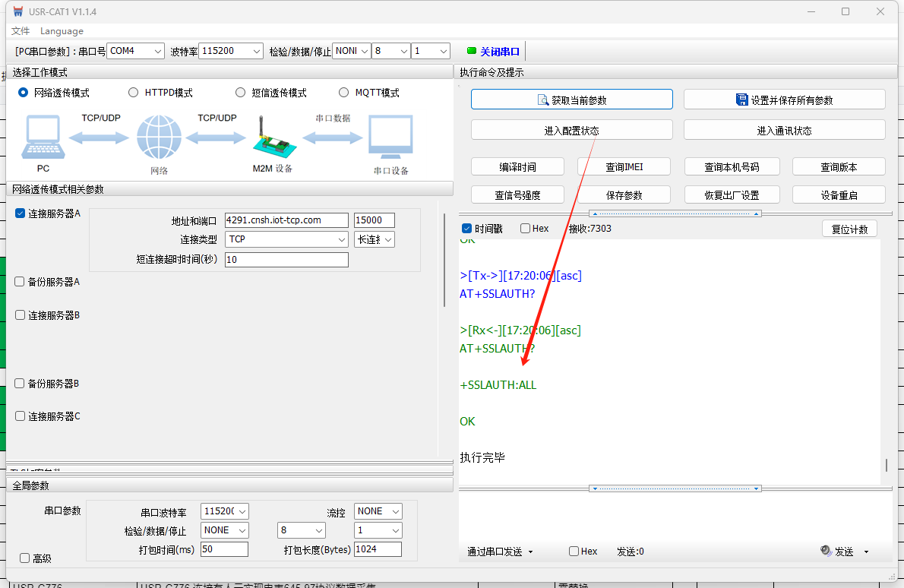This screenshot has height=588, width=904.
Task: Open the Language menu
Action: point(62,31)
